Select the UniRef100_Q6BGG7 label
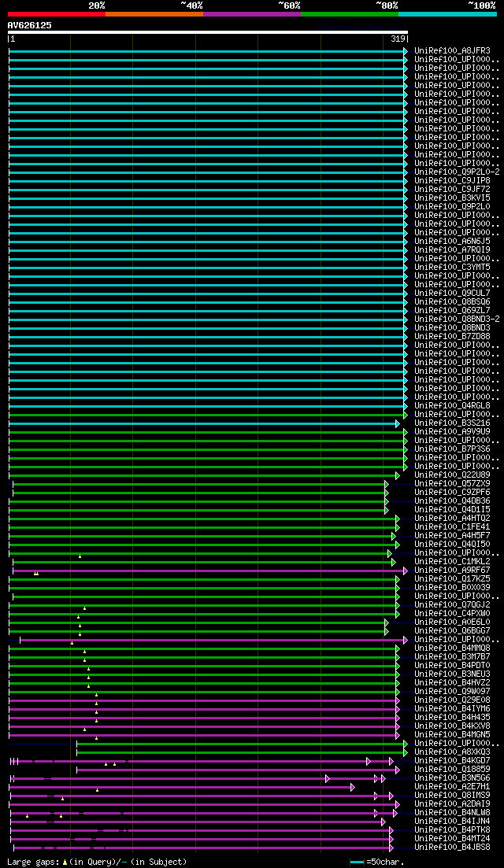Image resolution: width=504 pixels, height=868 pixels. pos(452,631)
